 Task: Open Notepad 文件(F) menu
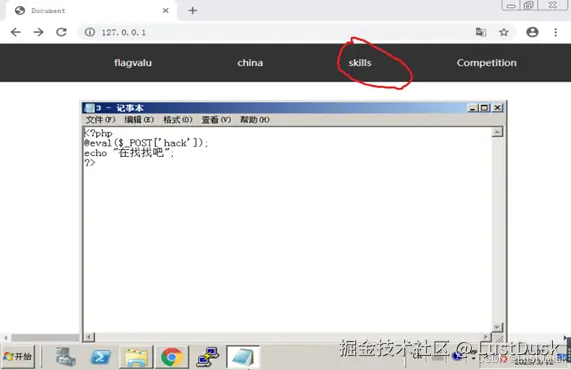[100, 119]
